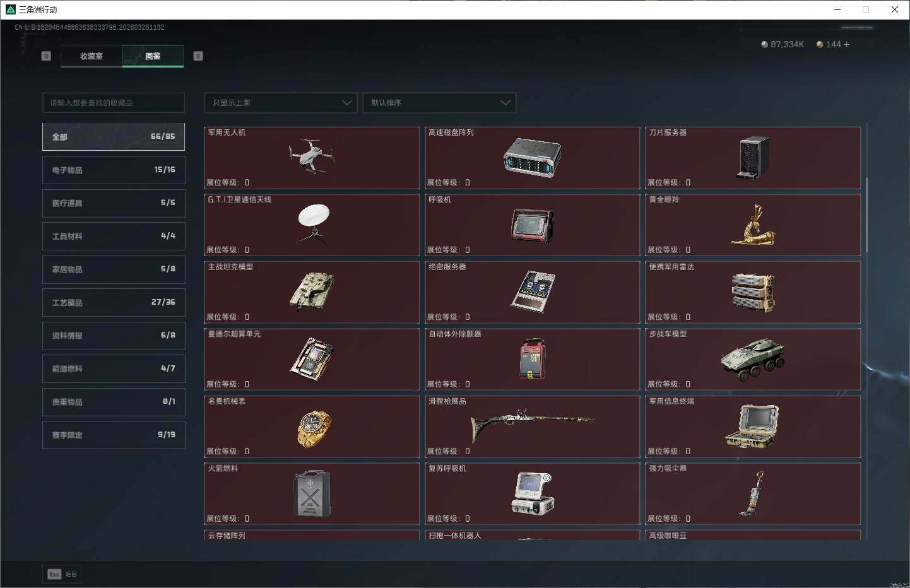Open the 只显示上架 filter dropdown

(281, 103)
